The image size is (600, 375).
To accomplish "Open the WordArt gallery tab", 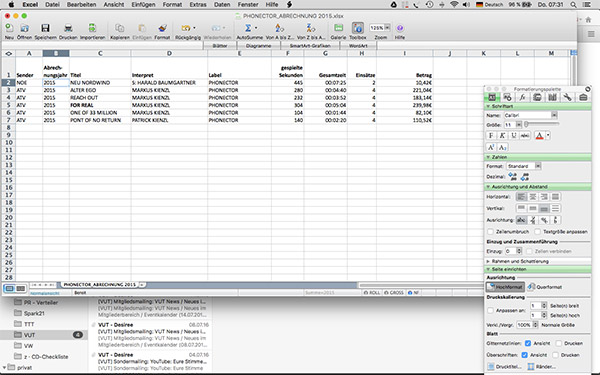I will pos(358,46).
